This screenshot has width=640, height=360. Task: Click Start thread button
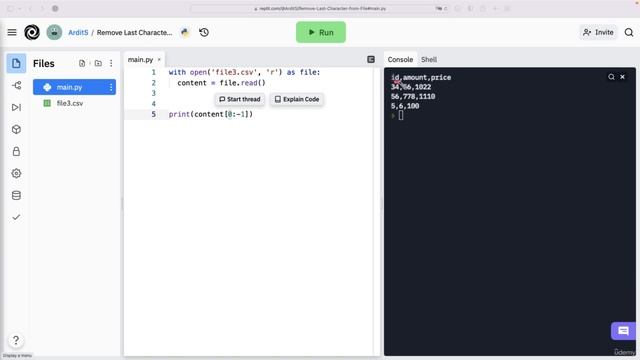tap(240, 99)
